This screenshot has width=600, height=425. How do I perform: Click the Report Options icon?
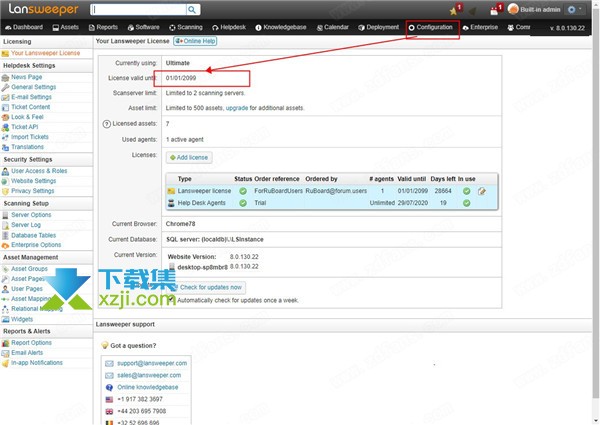tap(5, 343)
